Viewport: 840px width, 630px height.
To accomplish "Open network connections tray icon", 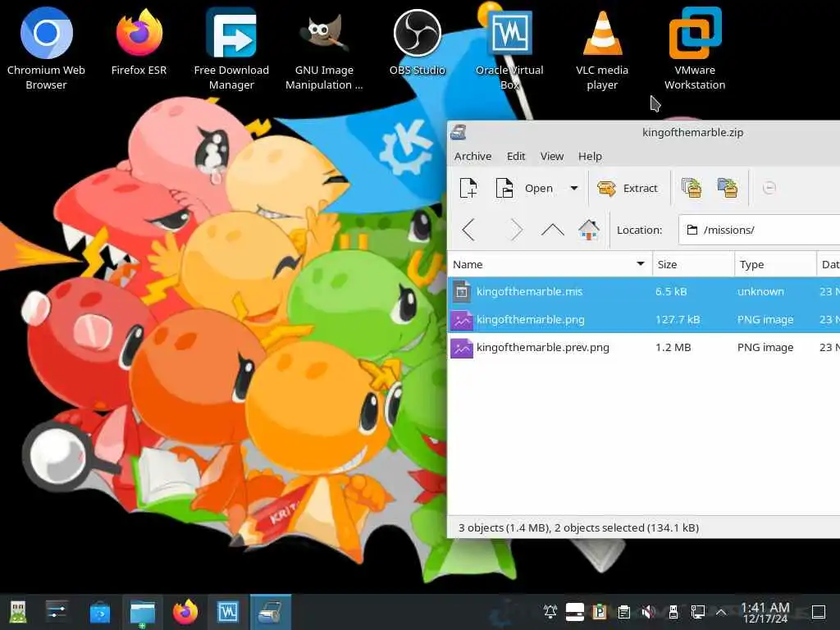I will (x=697, y=612).
